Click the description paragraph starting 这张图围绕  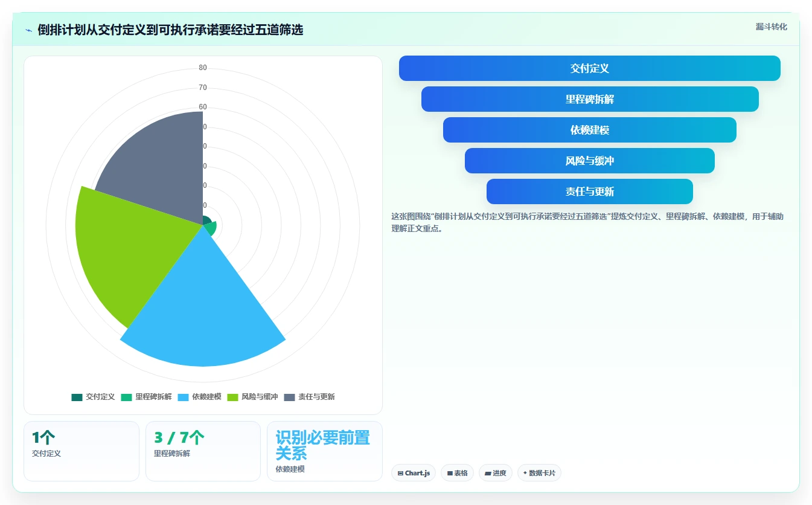(x=587, y=222)
